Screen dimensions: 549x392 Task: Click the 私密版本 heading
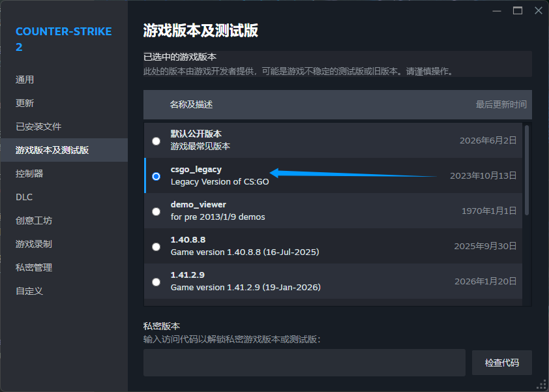pos(162,326)
